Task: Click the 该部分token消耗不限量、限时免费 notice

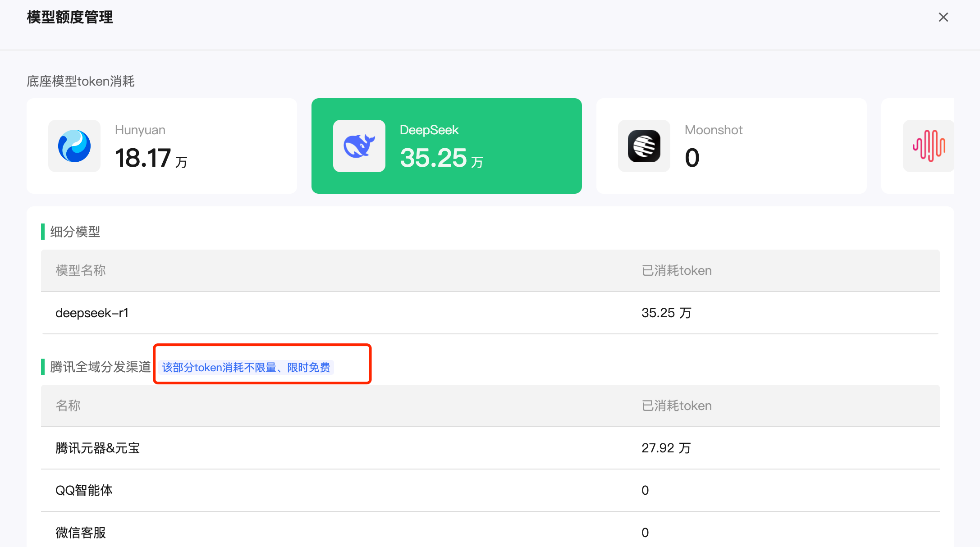Action: tap(246, 368)
